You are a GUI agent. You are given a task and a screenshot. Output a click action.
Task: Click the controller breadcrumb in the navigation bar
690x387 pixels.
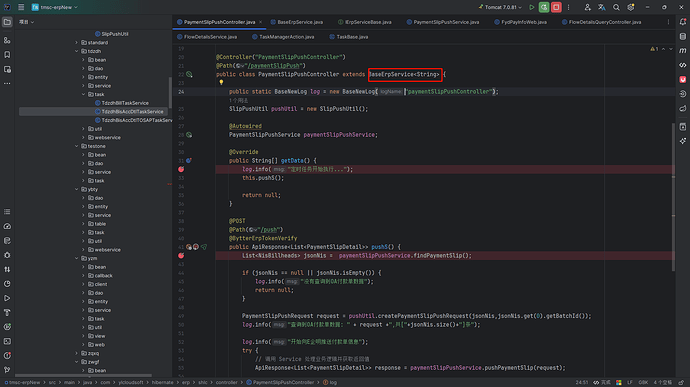(227, 383)
